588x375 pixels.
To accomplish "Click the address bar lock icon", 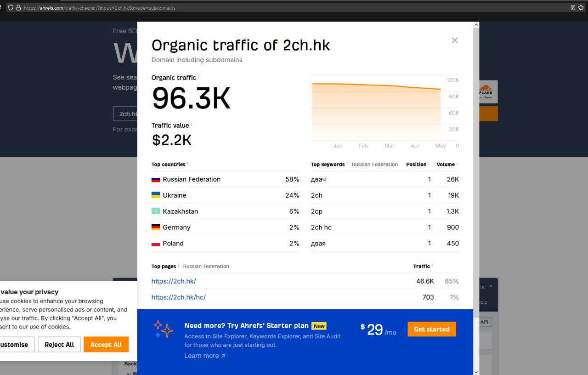I will pyautogui.click(x=18, y=8).
